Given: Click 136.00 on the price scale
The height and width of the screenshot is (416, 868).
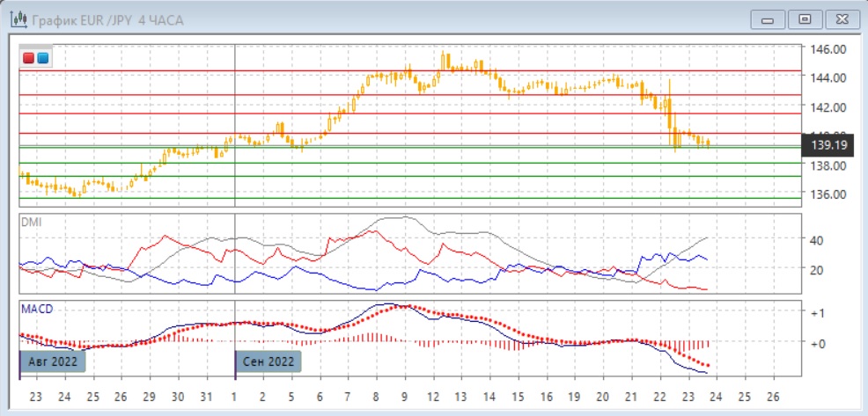Looking at the screenshot, I should click(x=828, y=194).
